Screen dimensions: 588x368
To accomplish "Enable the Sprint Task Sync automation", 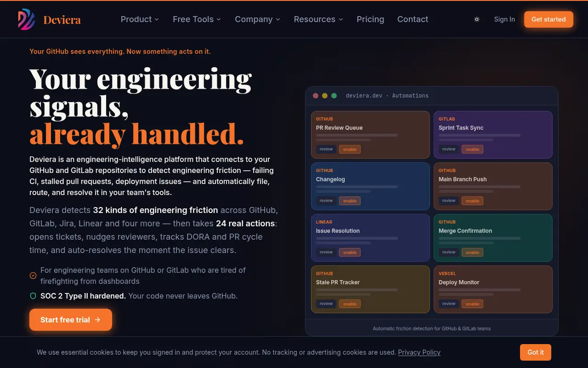I will coord(472,149).
